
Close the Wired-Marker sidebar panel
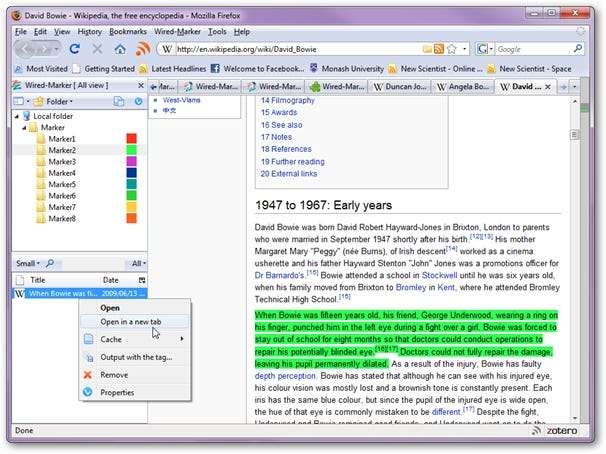[x=142, y=87]
